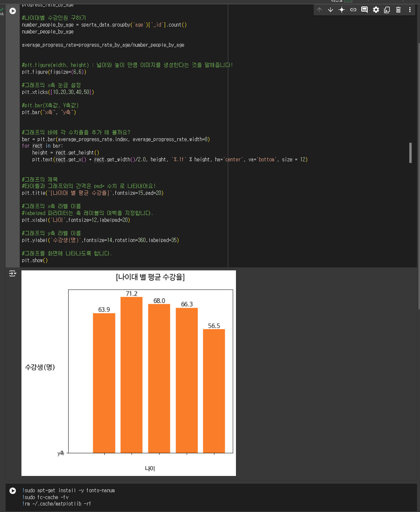This screenshot has width=420, height=512.
Task: Click the 'for rect in bar:' line
Action: pos(42,146)
